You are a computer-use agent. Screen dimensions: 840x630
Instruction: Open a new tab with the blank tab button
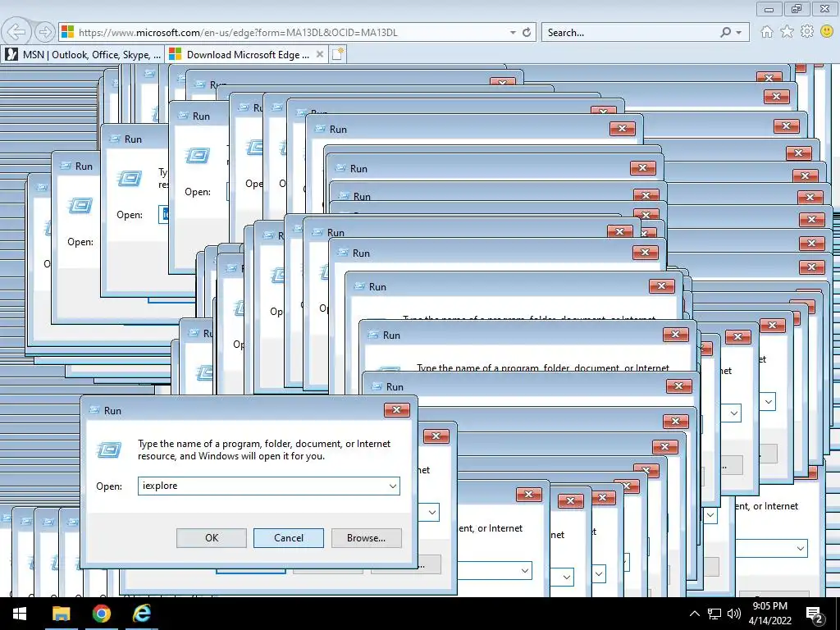[x=337, y=54]
